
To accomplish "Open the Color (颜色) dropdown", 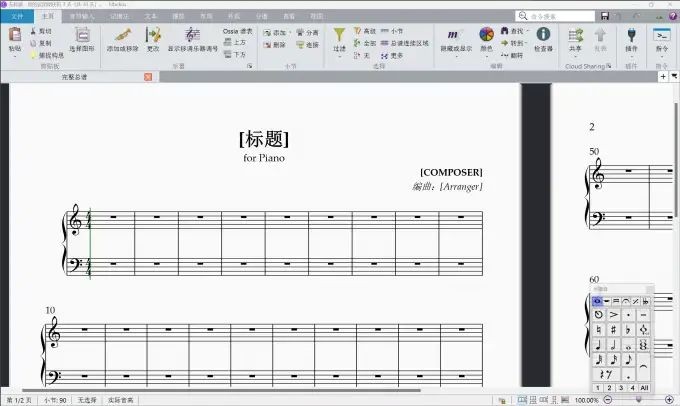I will coord(486,48).
